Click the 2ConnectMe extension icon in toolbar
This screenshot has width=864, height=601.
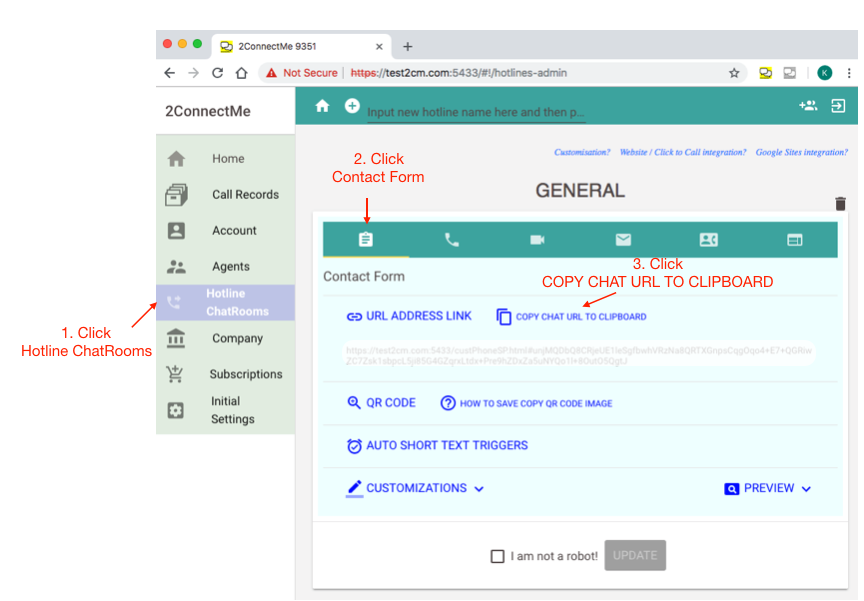(x=765, y=73)
